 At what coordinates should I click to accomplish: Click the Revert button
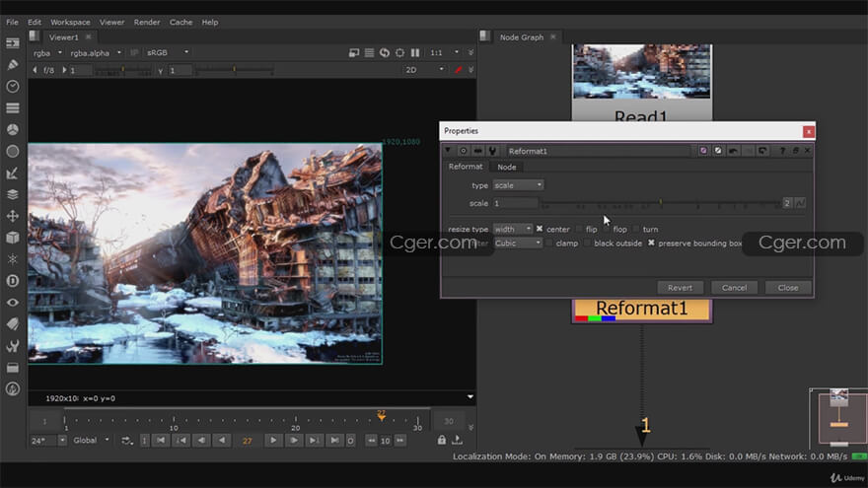coord(680,288)
